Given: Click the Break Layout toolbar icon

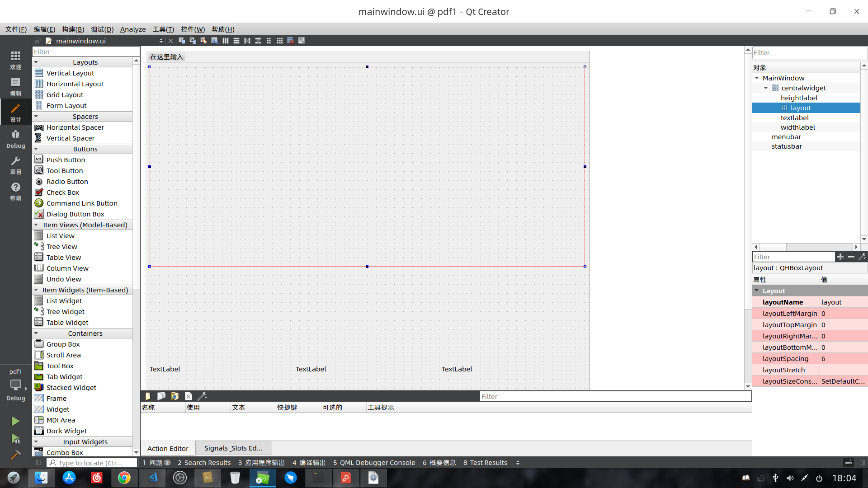Looking at the screenshot, I should coord(290,41).
